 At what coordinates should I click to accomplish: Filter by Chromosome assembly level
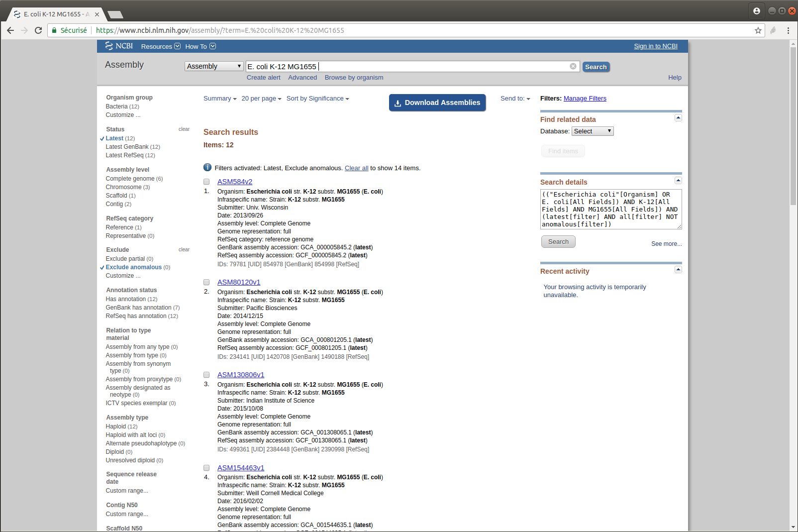(124, 187)
